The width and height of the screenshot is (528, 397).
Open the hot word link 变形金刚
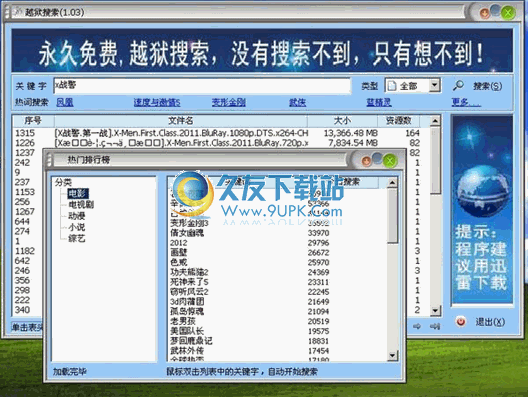[229, 102]
